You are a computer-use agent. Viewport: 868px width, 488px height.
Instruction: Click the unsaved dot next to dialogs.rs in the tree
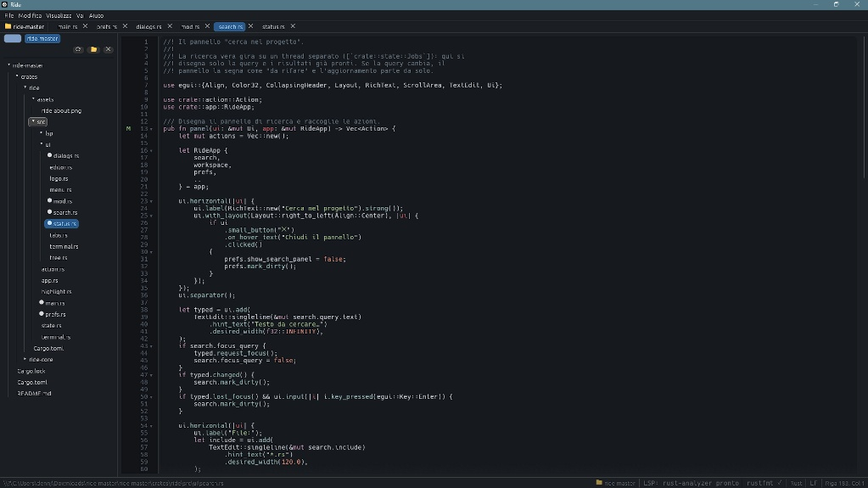[x=49, y=155]
